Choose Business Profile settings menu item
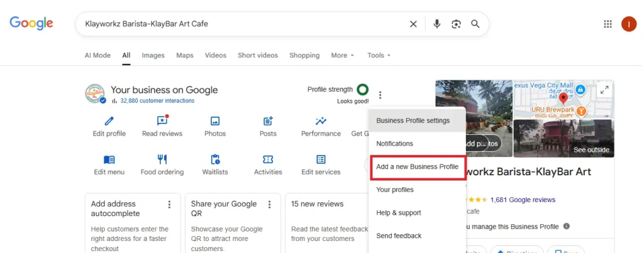 point(413,121)
